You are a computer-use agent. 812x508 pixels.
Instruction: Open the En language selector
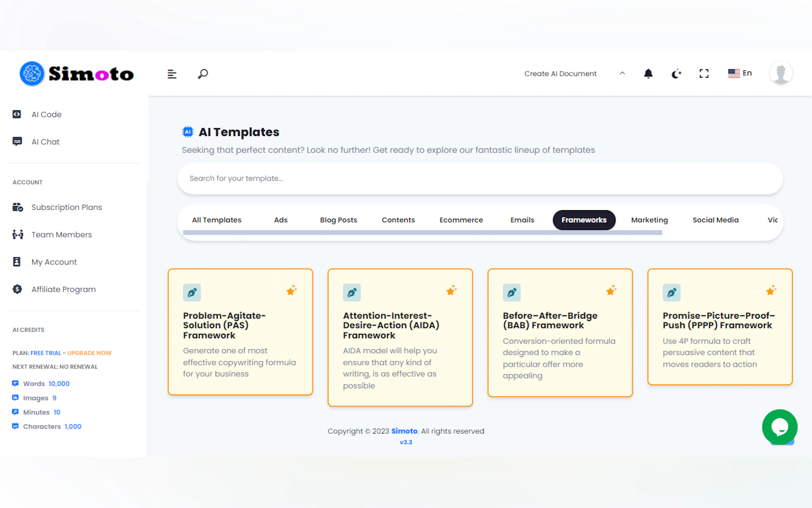(740, 73)
